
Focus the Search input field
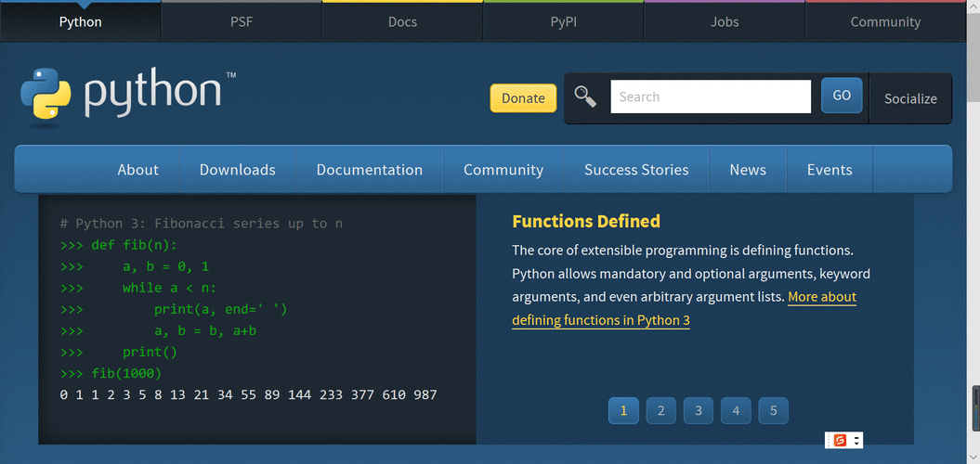(711, 97)
